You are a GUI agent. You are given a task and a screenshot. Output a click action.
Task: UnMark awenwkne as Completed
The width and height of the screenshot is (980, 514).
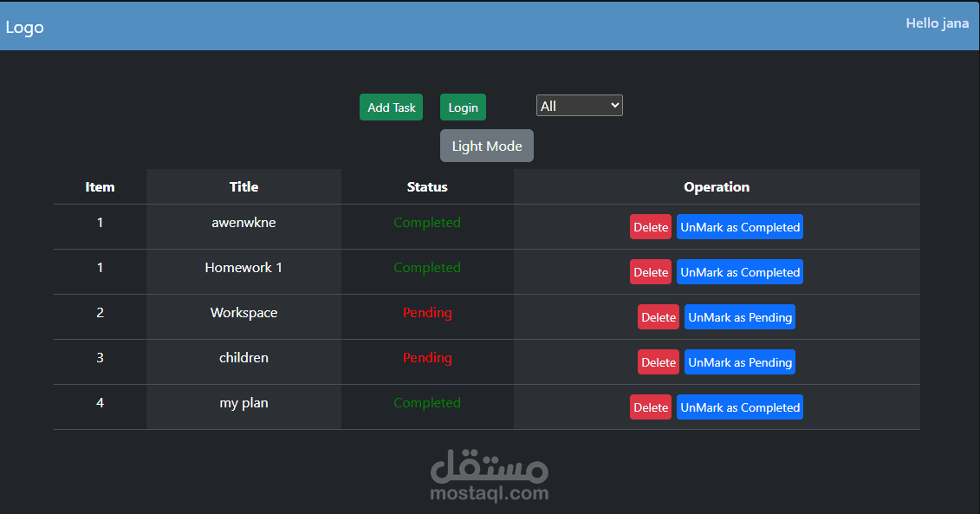coord(740,227)
